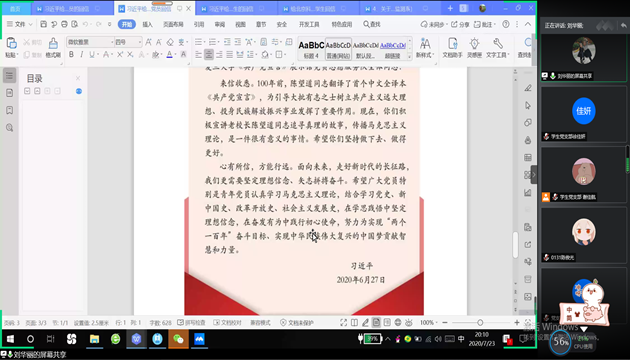Open the 文档助手 document assistant tool
The width and height of the screenshot is (630, 360).
[452, 47]
